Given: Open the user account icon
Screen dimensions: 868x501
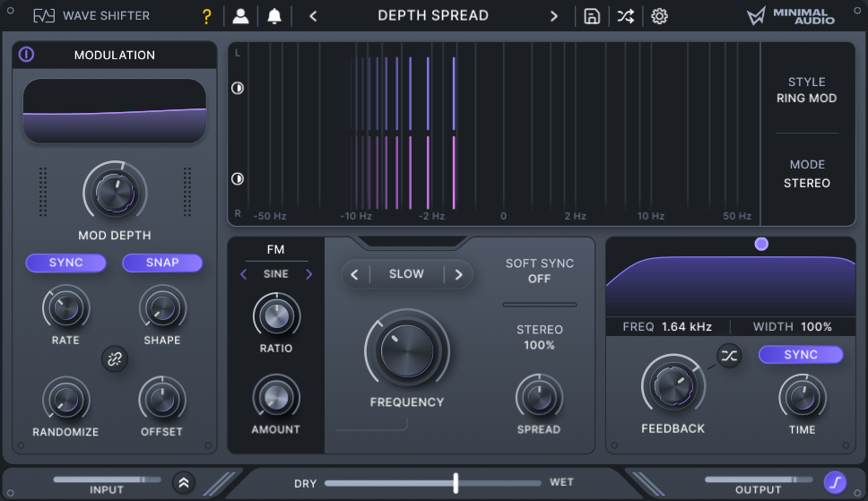Looking at the screenshot, I should [x=240, y=16].
